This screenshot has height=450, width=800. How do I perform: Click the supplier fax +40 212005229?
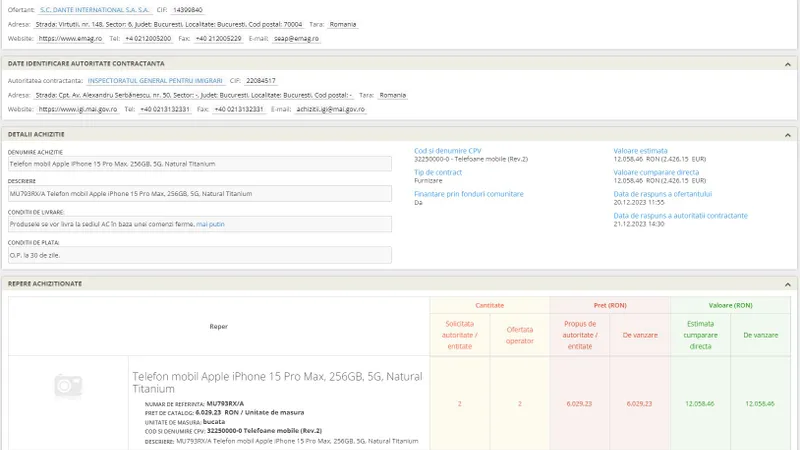click(x=218, y=38)
